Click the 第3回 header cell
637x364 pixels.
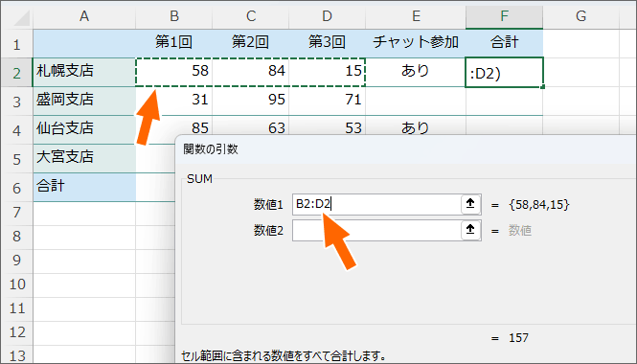click(327, 43)
